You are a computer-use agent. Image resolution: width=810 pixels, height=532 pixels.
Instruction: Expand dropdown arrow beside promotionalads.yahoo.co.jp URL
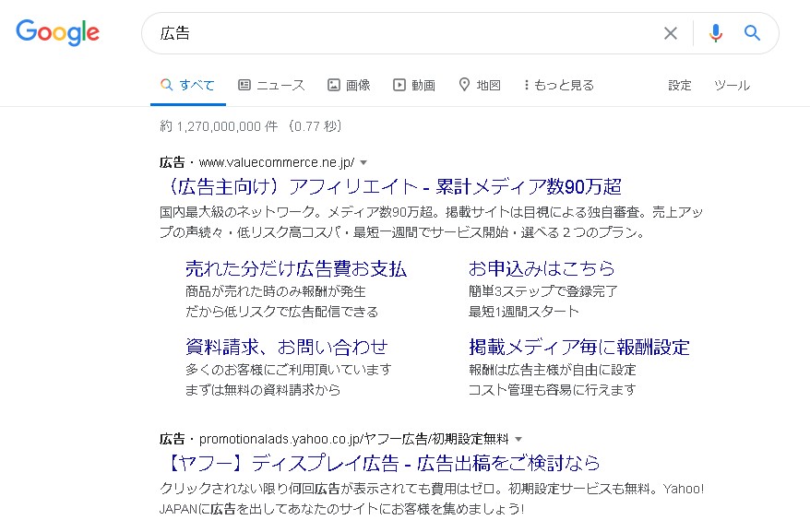(518, 440)
